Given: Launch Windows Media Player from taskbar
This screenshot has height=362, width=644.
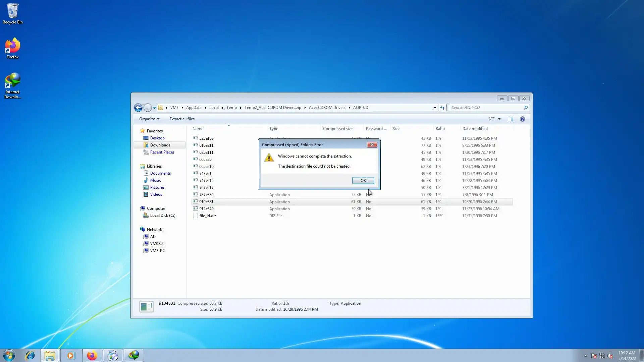Looking at the screenshot, I should [71, 355].
